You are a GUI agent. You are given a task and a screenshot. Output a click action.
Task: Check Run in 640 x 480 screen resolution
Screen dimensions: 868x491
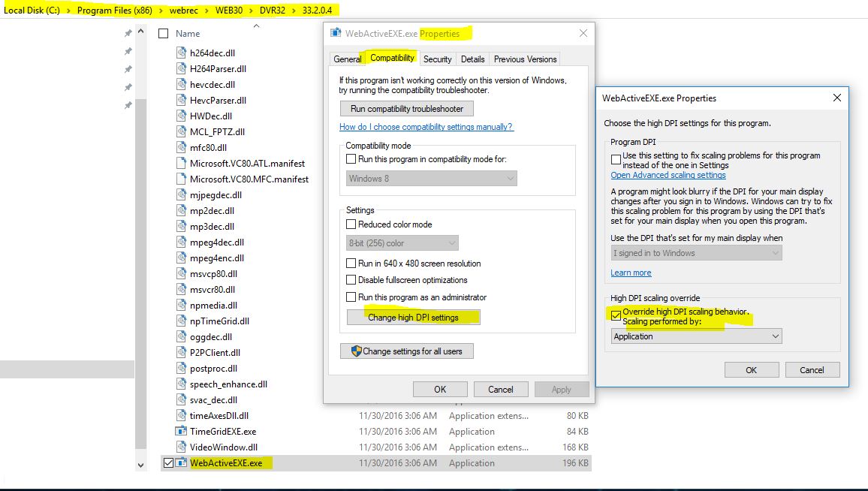click(351, 264)
